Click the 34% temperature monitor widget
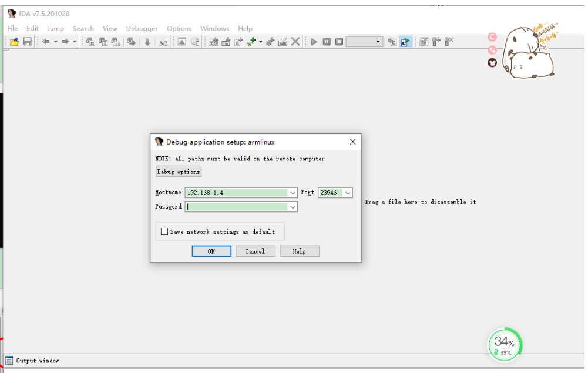 (505, 344)
